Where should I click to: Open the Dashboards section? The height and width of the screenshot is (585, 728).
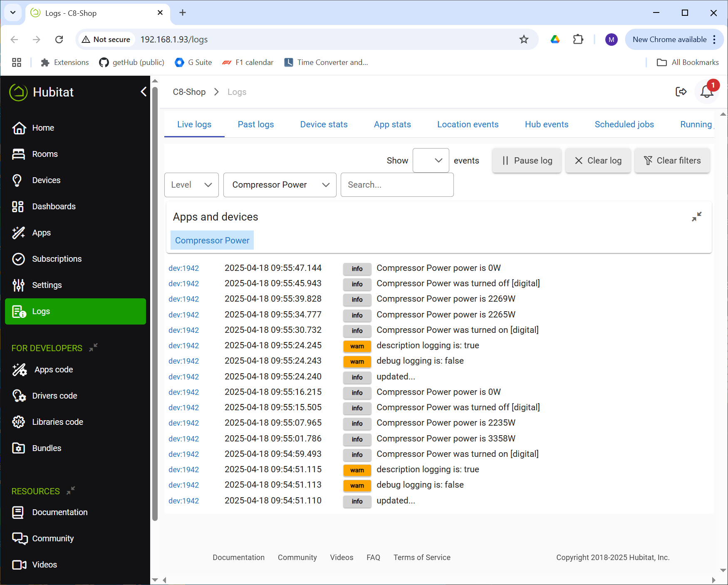pyautogui.click(x=75, y=206)
